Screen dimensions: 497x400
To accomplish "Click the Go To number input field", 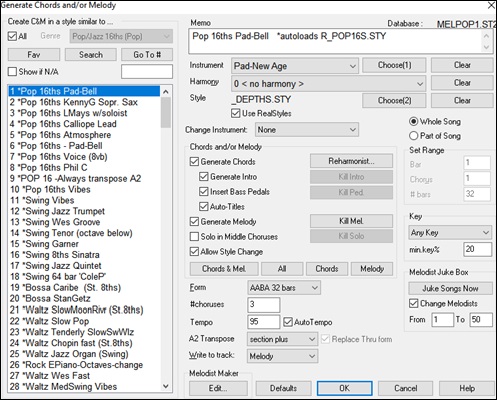I will (x=147, y=72).
